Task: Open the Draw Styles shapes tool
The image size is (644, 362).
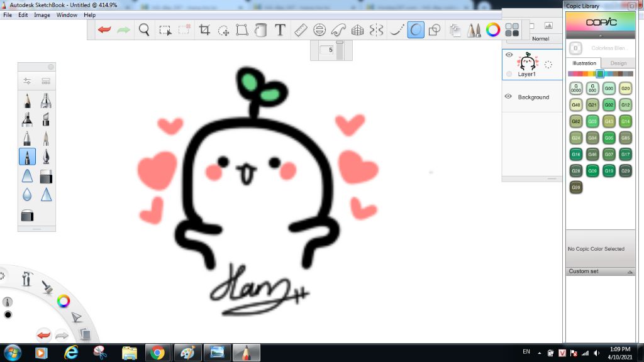Action: point(435,30)
